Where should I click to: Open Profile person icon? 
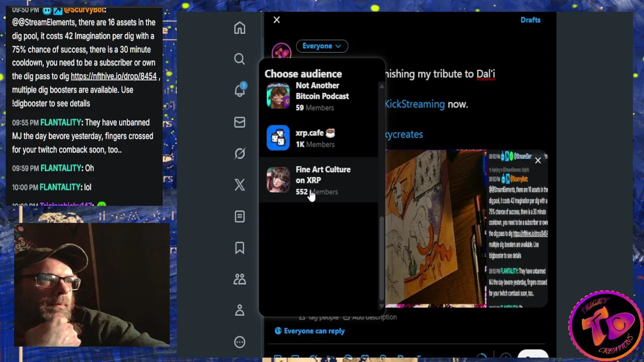click(239, 310)
